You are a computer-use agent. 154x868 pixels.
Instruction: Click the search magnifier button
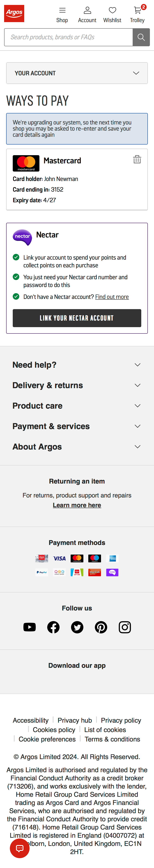tap(141, 37)
